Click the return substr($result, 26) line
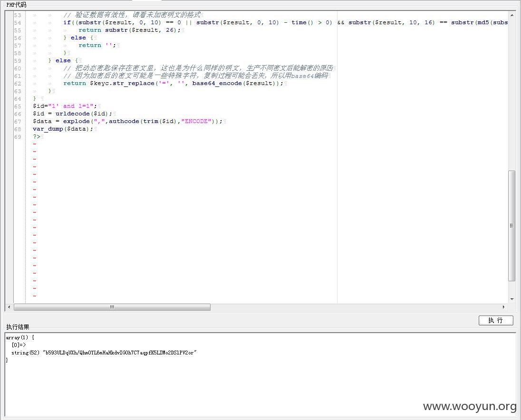This screenshot has height=420, width=521. click(129, 30)
